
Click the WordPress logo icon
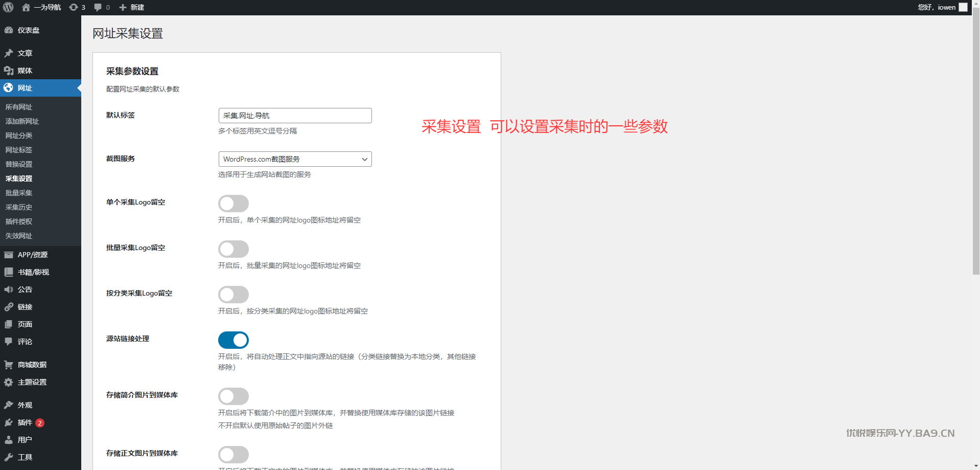pyautogui.click(x=8, y=7)
